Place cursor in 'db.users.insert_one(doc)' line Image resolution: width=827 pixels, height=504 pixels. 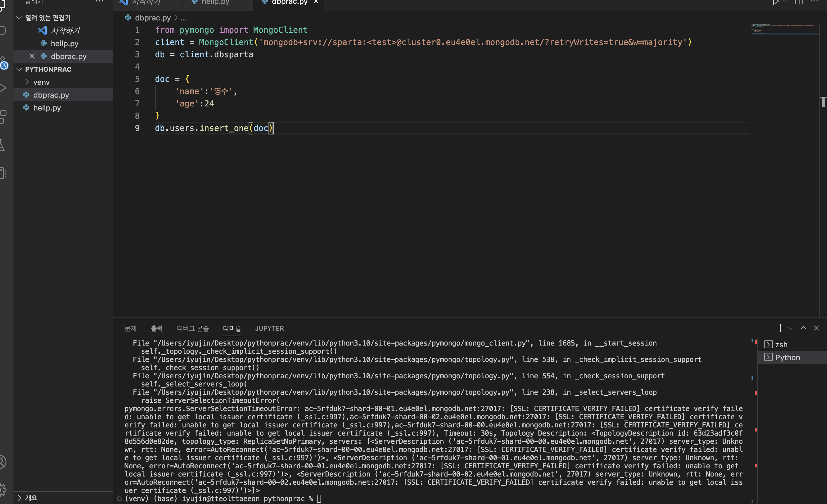[214, 128]
